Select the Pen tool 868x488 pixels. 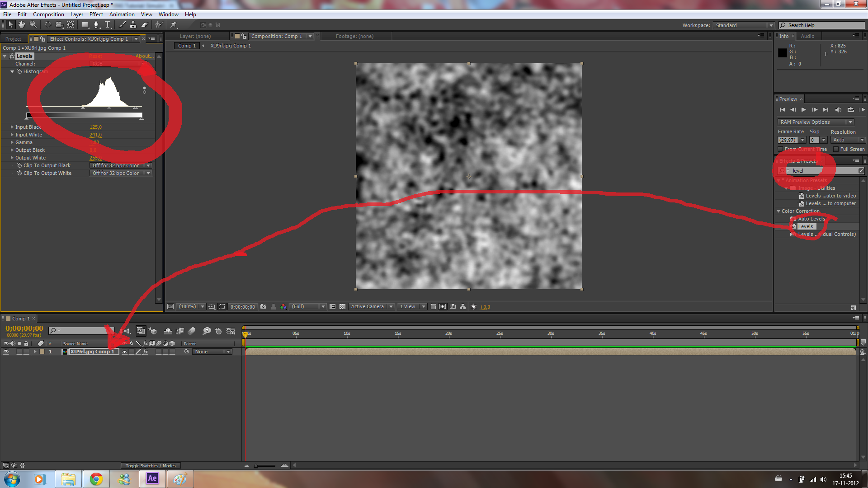[96, 24]
